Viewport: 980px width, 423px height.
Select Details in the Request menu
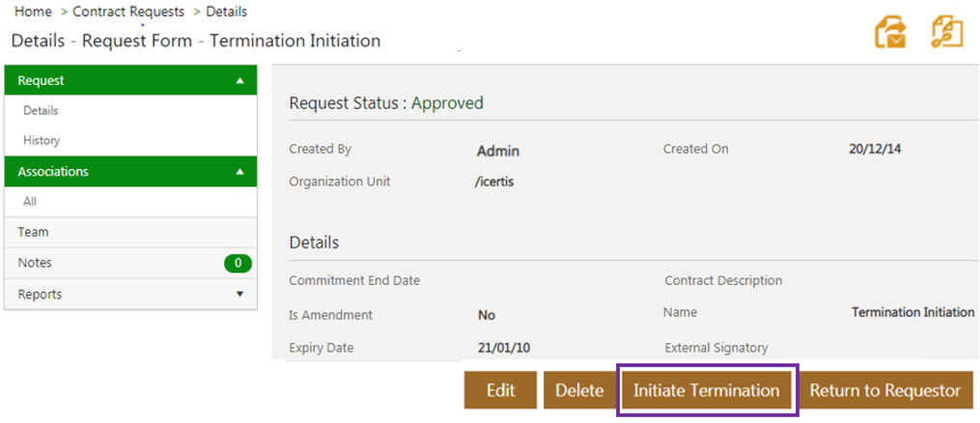coord(41,111)
